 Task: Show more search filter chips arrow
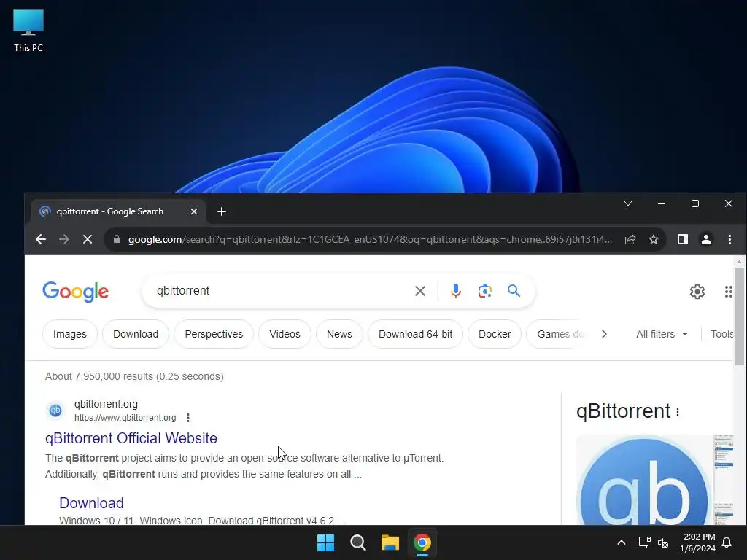point(604,334)
